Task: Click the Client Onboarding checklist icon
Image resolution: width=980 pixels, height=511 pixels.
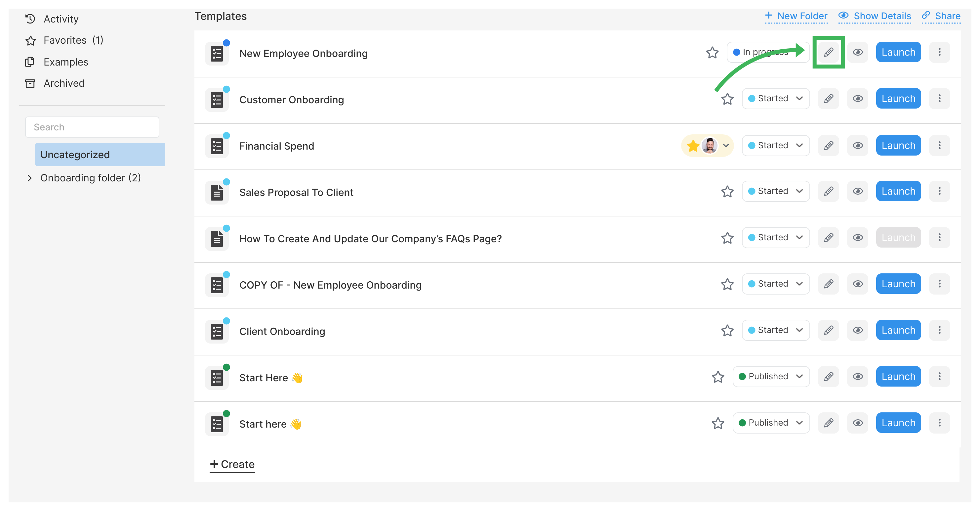Action: point(217,331)
